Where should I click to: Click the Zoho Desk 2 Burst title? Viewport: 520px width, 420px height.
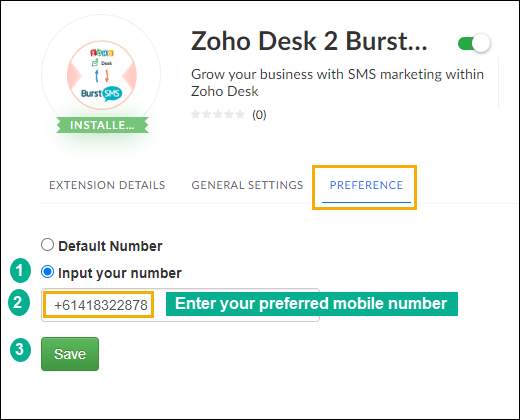[309, 41]
